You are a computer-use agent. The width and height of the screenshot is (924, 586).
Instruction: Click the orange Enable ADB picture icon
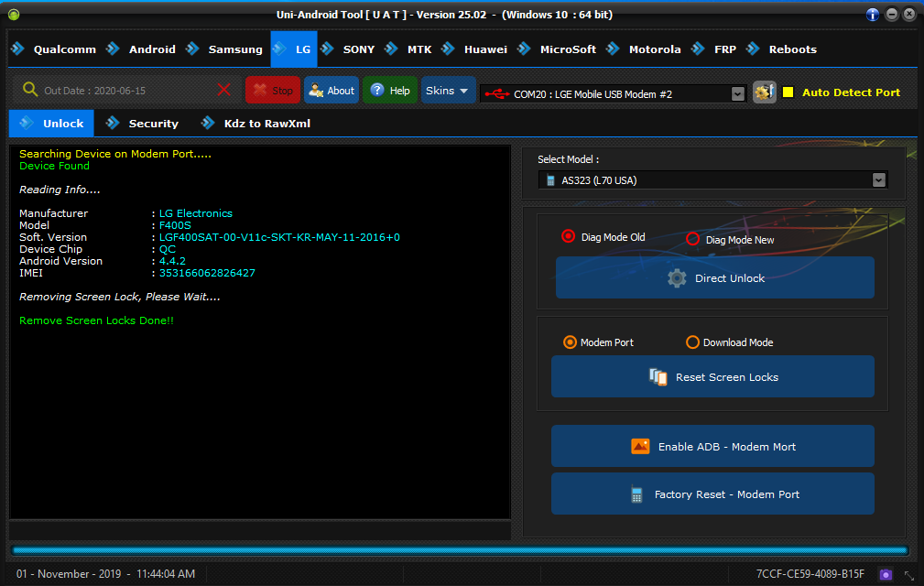pyautogui.click(x=640, y=447)
